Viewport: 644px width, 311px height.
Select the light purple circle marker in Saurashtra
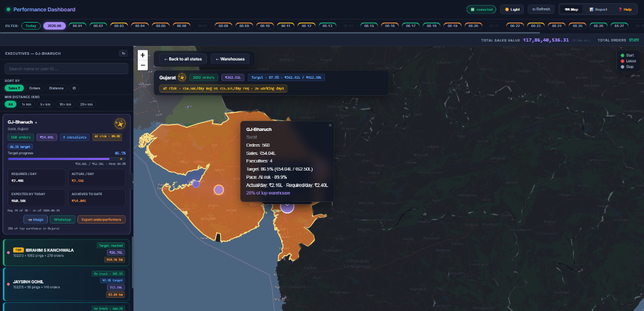point(218,189)
